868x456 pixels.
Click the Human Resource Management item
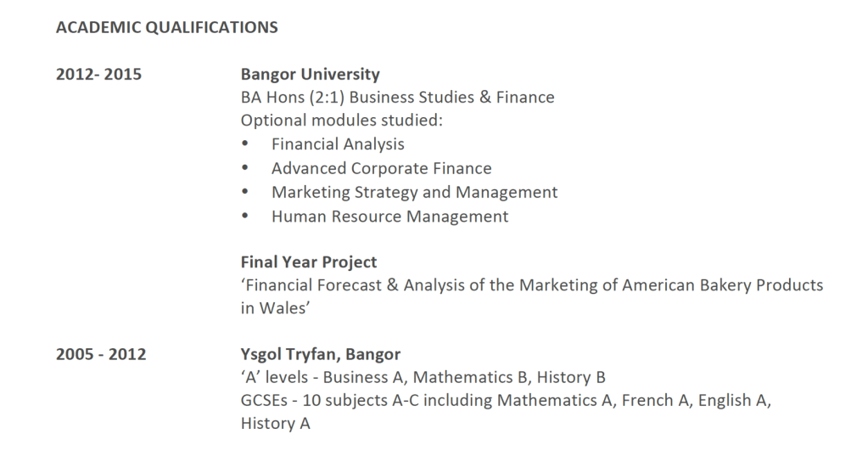point(389,216)
